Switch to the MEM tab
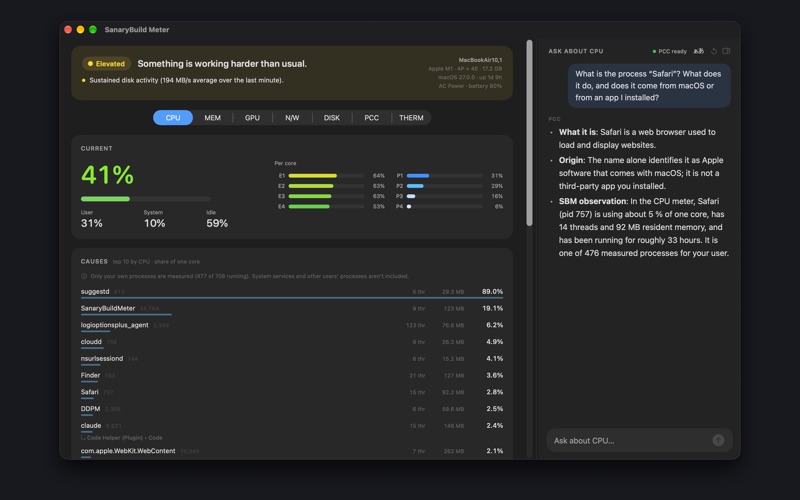Viewport: 800px width, 500px height. [213, 117]
